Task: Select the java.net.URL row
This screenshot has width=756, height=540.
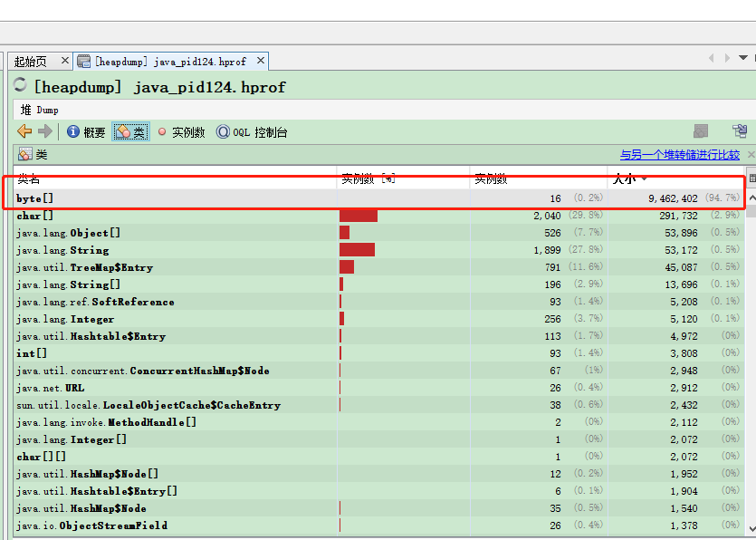Action: pos(379,388)
